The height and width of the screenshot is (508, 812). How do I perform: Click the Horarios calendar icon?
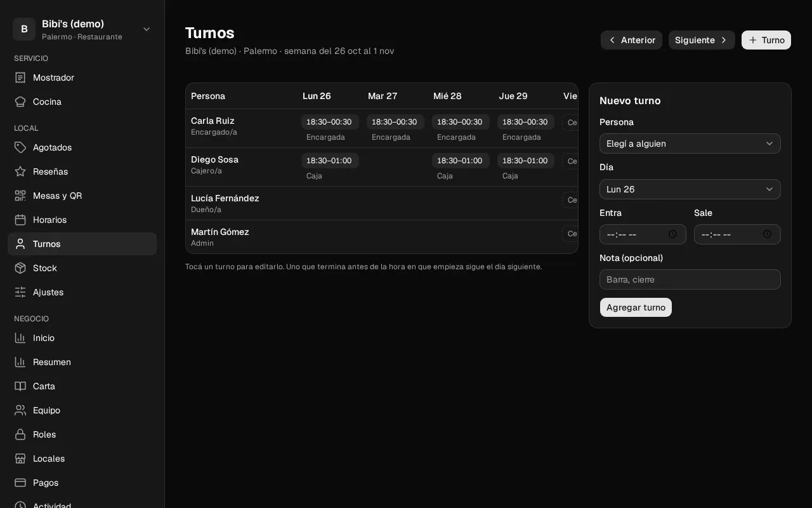click(x=20, y=220)
